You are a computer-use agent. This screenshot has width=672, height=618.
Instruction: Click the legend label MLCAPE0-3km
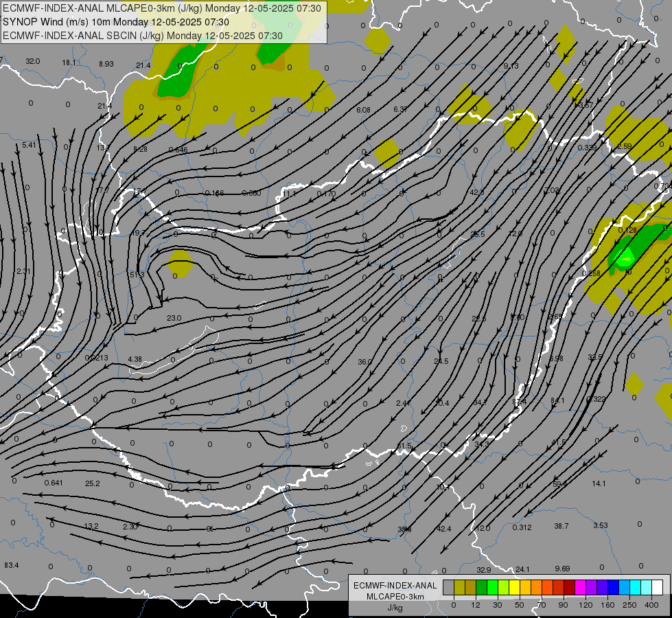point(395,597)
